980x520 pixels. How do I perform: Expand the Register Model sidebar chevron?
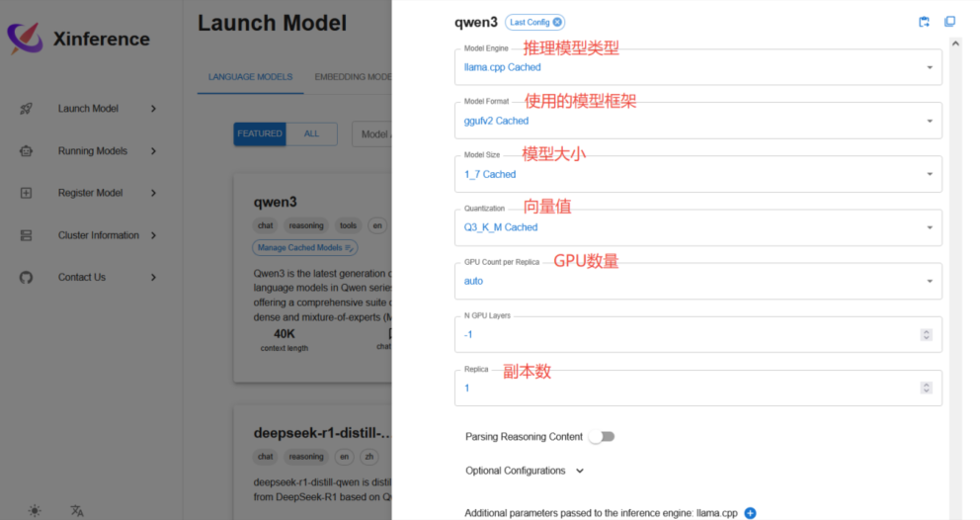click(153, 193)
